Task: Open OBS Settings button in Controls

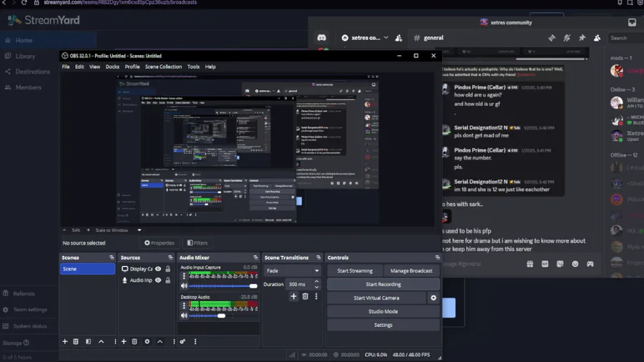Action: (x=384, y=325)
